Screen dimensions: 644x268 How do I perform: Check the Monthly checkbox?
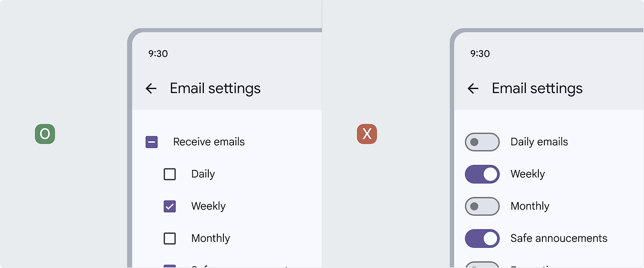170,238
